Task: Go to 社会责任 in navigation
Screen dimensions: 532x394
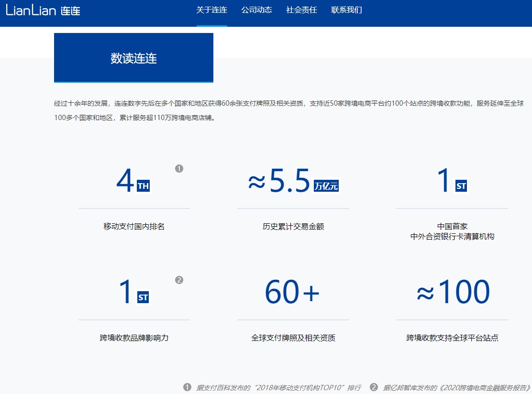Action: (x=301, y=10)
